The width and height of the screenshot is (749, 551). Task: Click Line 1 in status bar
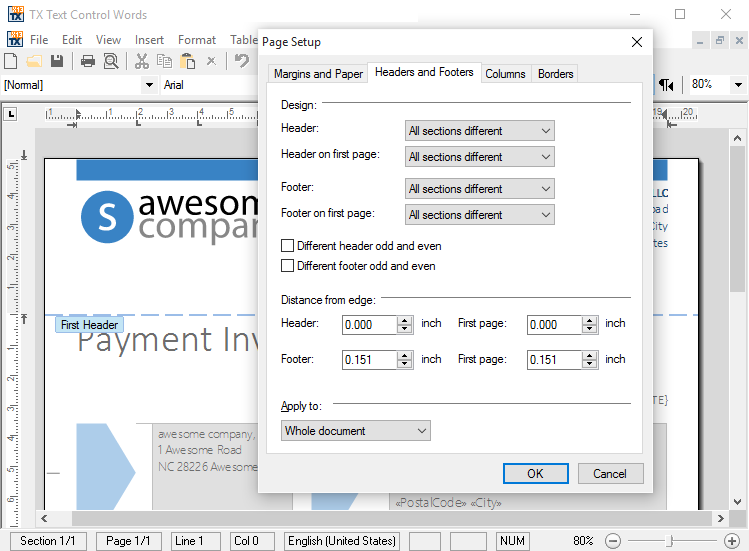(195, 541)
